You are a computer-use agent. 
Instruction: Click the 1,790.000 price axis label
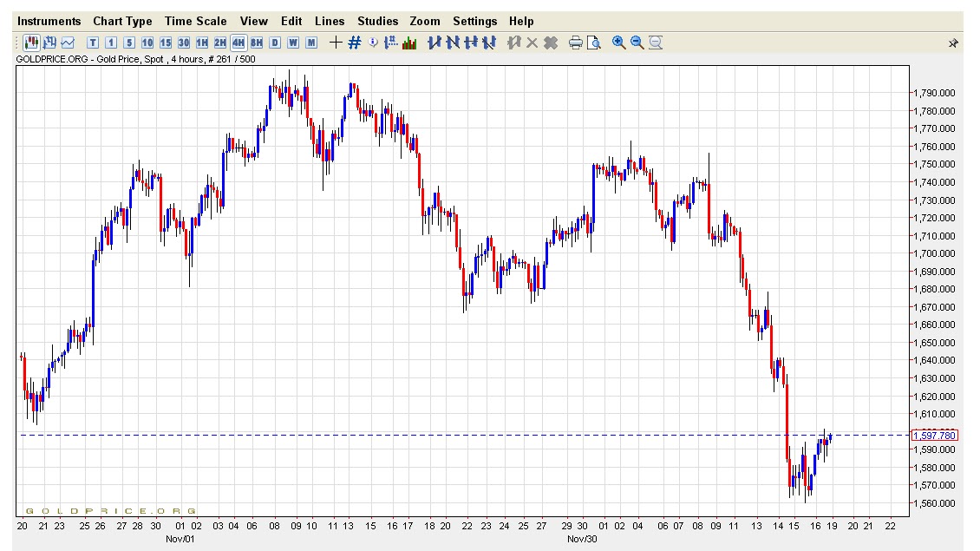(934, 93)
